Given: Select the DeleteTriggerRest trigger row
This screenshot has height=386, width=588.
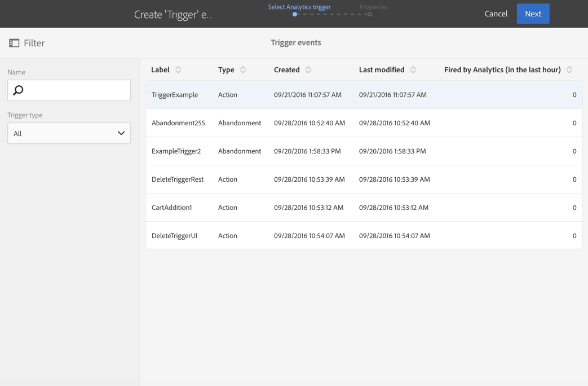Looking at the screenshot, I should (364, 179).
